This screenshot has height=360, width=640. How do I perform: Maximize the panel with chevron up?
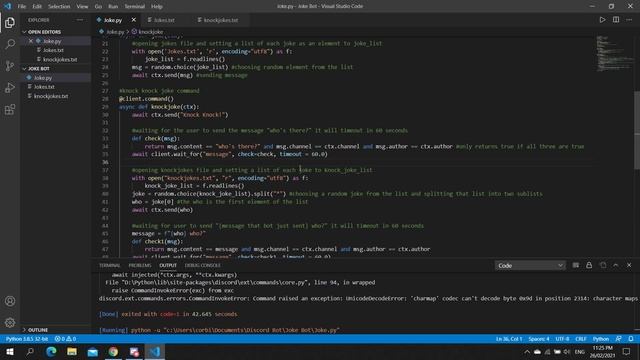[616, 265]
